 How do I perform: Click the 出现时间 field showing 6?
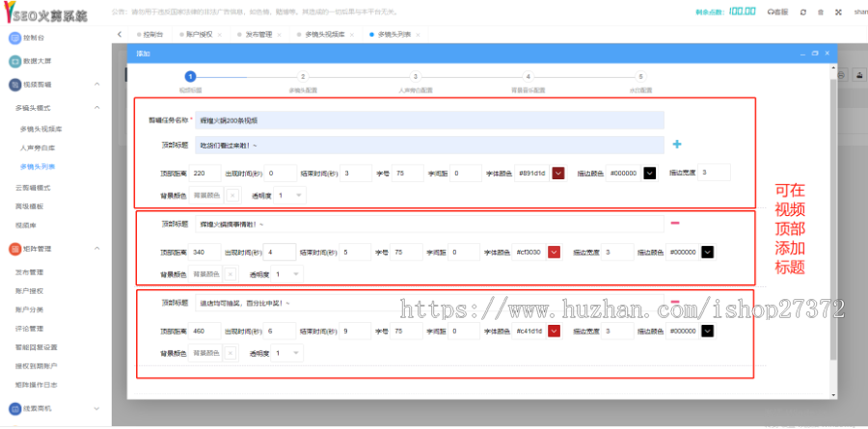coord(280,331)
